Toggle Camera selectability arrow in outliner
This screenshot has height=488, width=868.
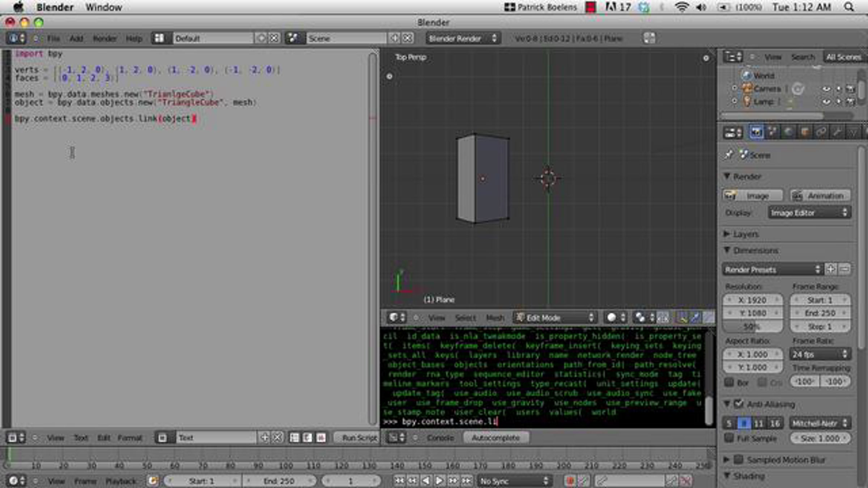click(x=839, y=89)
